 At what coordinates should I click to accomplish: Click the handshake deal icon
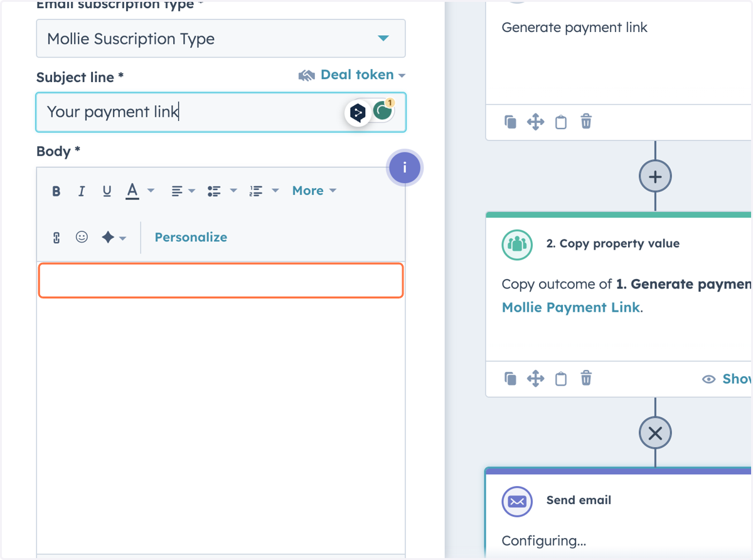point(306,76)
